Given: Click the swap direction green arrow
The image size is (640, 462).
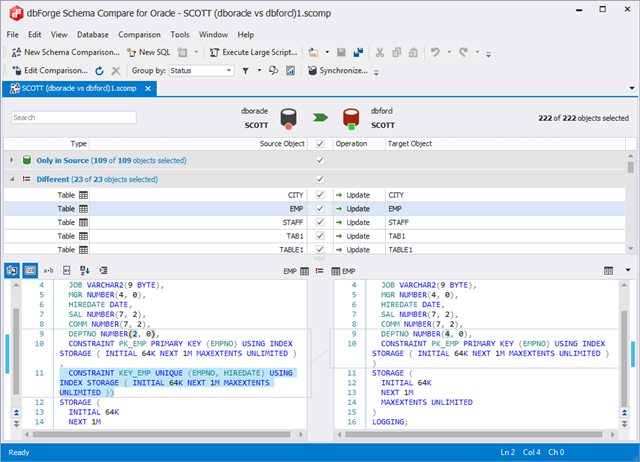Looking at the screenshot, I should 320,118.
